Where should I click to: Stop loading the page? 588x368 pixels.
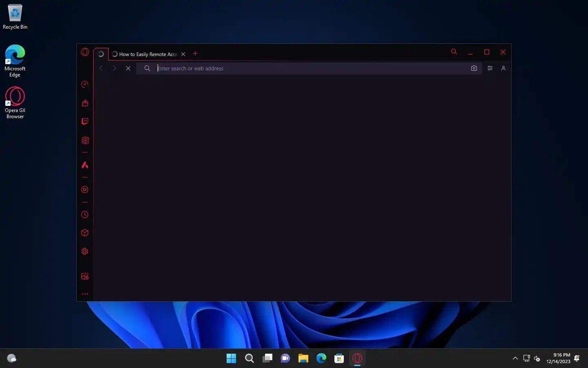pos(128,68)
